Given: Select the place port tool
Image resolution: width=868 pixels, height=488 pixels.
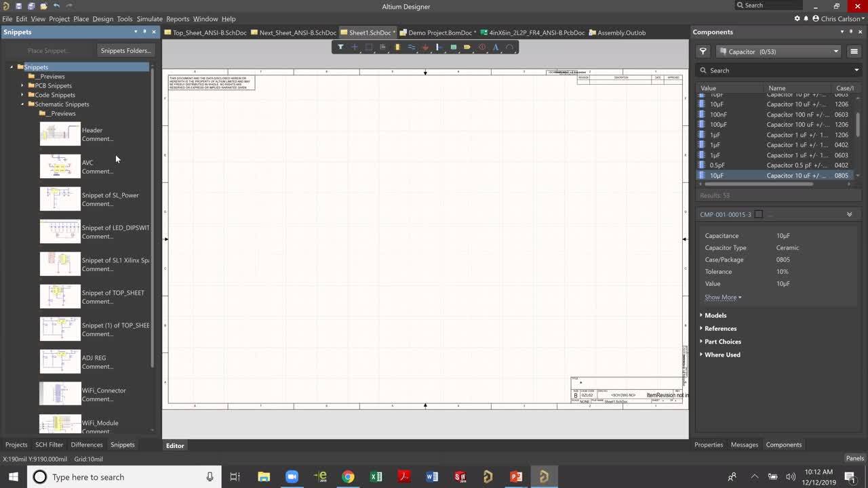Looking at the screenshot, I should tap(467, 47).
